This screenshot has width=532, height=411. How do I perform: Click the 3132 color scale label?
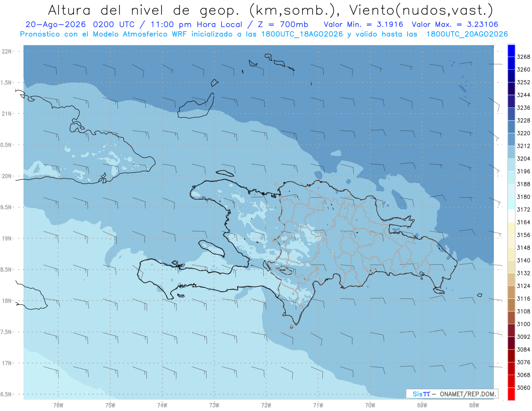coord(524,273)
